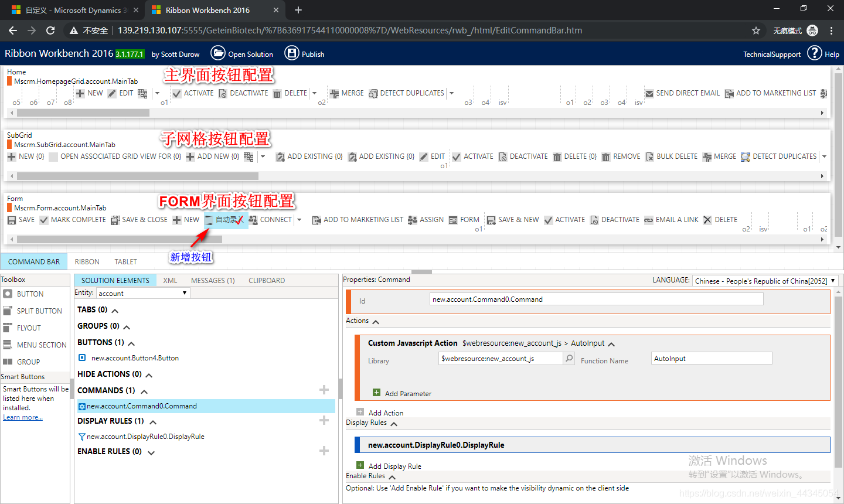Collapse the GROUPS (0) section
This screenshot has width=844, height=504.
click(x=127, y=327)
